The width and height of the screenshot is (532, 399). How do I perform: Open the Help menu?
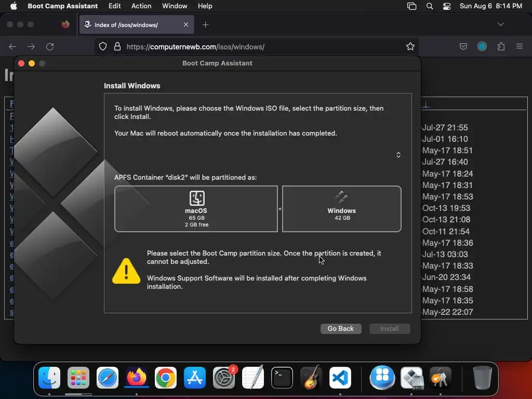point(205,6)
